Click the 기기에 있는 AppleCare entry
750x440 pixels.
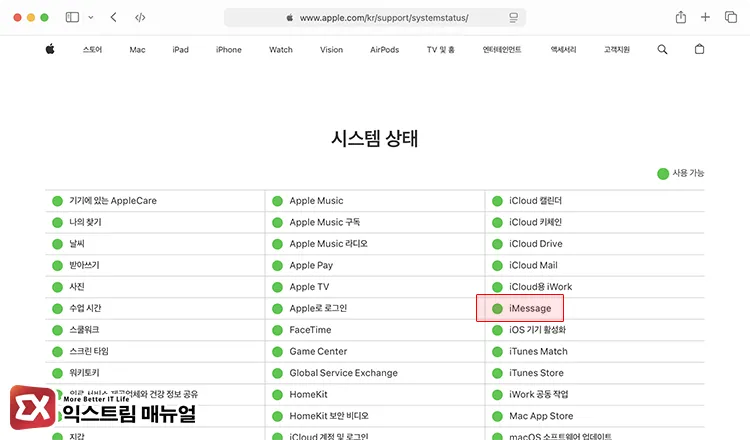click(x=113, y=201)
